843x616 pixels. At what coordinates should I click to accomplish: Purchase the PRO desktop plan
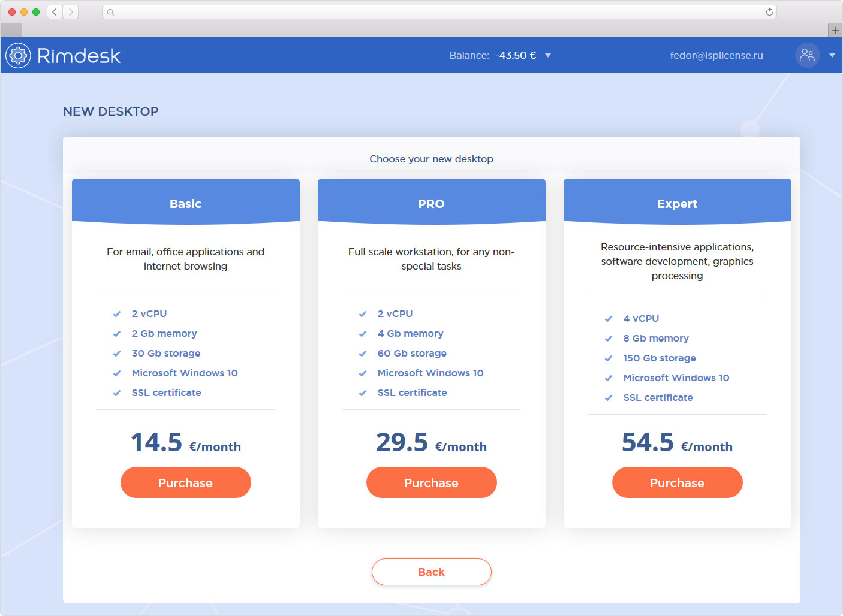point(431,482)
